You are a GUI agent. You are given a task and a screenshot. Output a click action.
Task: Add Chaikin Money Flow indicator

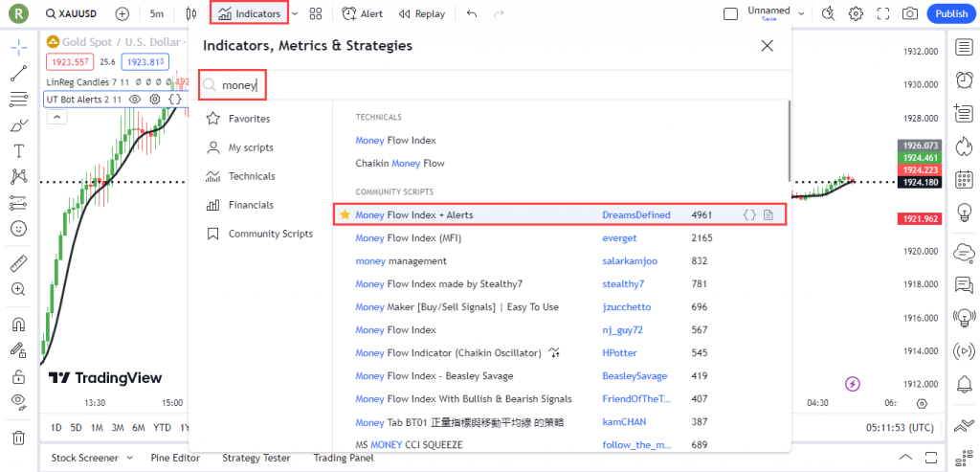400,163
